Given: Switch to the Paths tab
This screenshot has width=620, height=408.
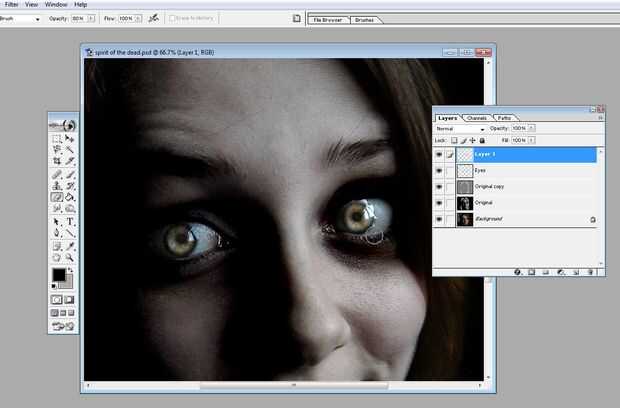Looking at the screenshot, I should [x=504, y=118].
